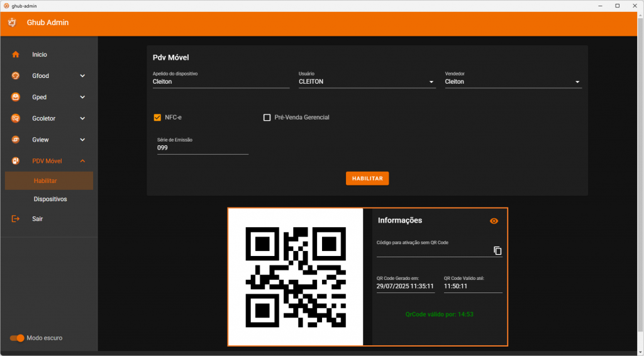Check the Pré-Venda Gerencial checkbox
The height and width of the screenshot is (356, 644).
[x=267, y=118]
